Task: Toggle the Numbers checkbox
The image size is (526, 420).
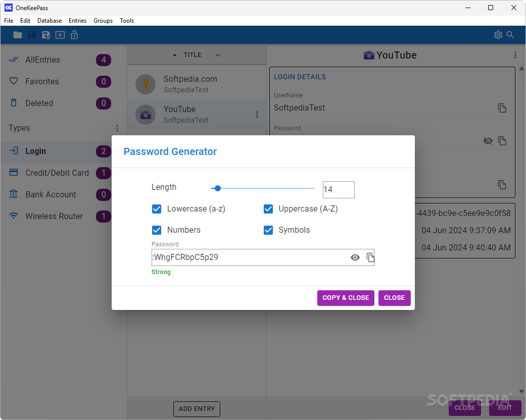Action: [x=157, y=230]
